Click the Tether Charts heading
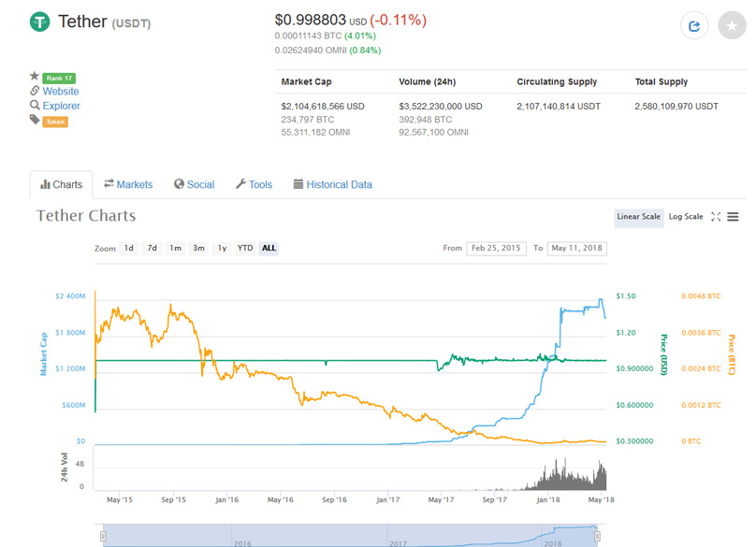 (x=86, y=215)
